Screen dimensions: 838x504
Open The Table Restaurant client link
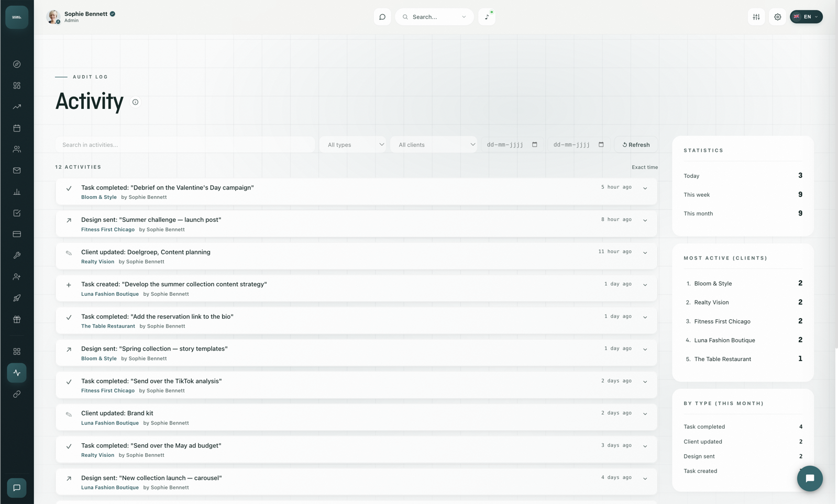pyautogui.click(x=108, y=326)
